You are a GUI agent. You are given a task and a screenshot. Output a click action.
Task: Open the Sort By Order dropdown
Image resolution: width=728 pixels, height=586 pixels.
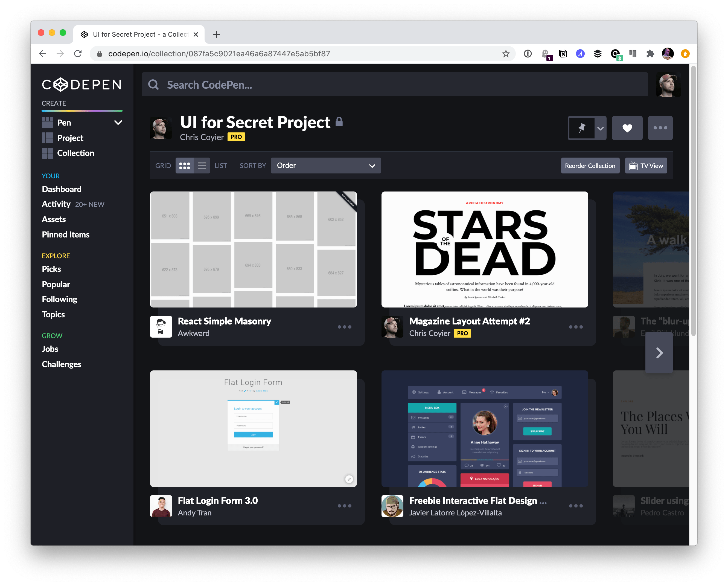[x=325, y=166]
